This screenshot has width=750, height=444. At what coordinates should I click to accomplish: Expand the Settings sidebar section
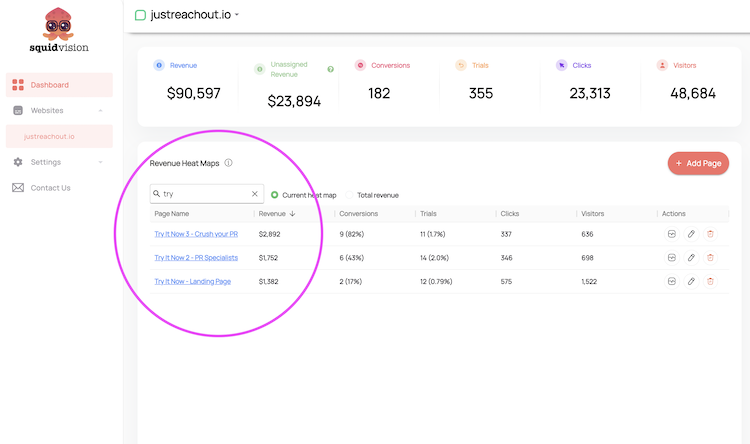[101, 162]
